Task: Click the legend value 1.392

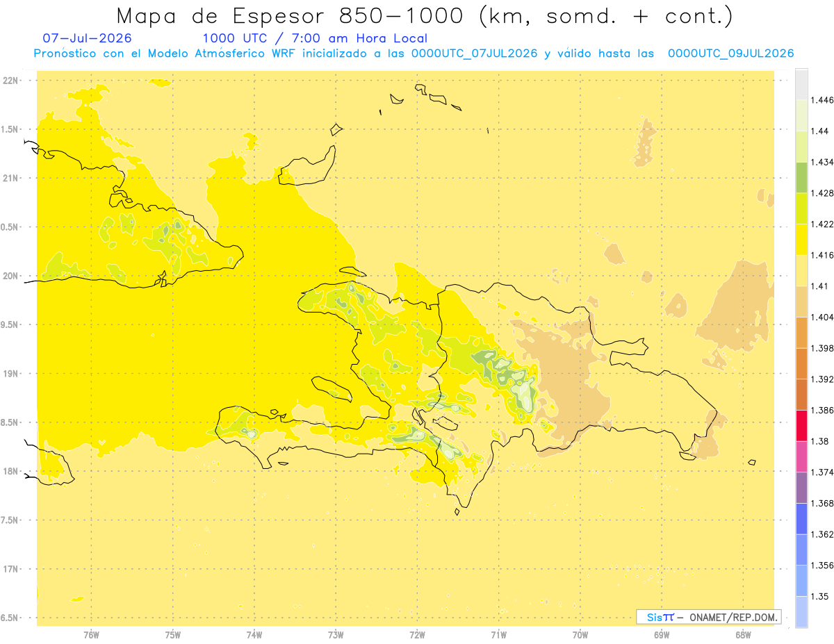Action: 822,379
